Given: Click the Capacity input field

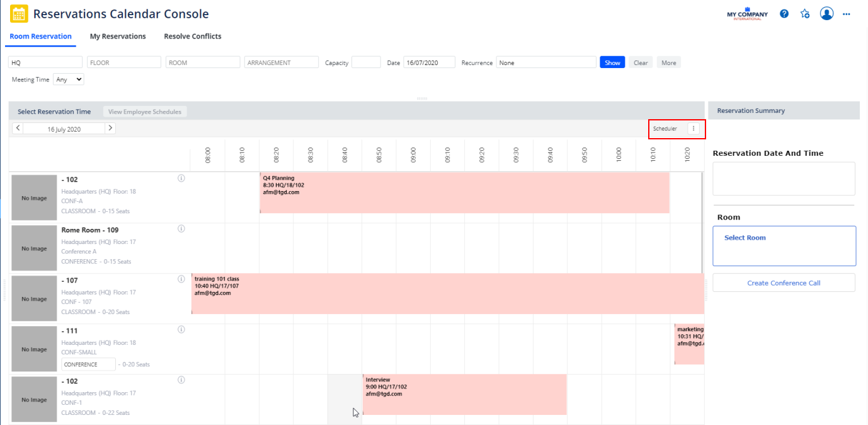Looking at the screenshot, I should coord(366,62).
